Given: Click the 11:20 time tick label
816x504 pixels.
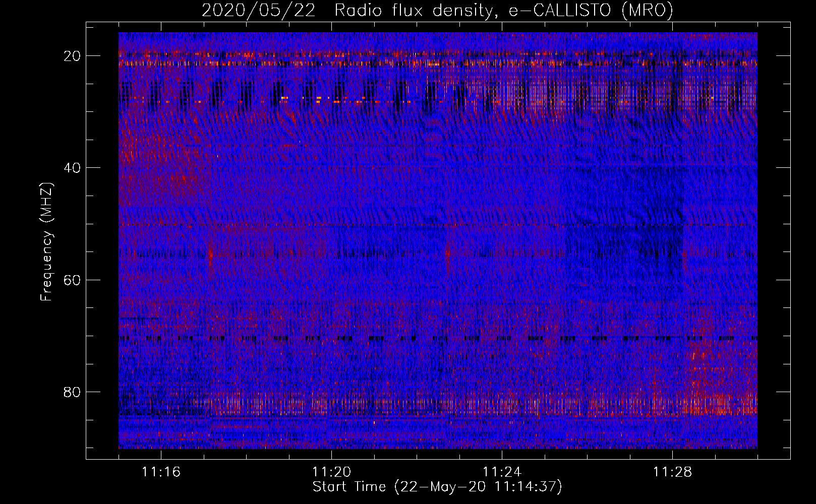Looking at the screenshot, I should point(331,472).
